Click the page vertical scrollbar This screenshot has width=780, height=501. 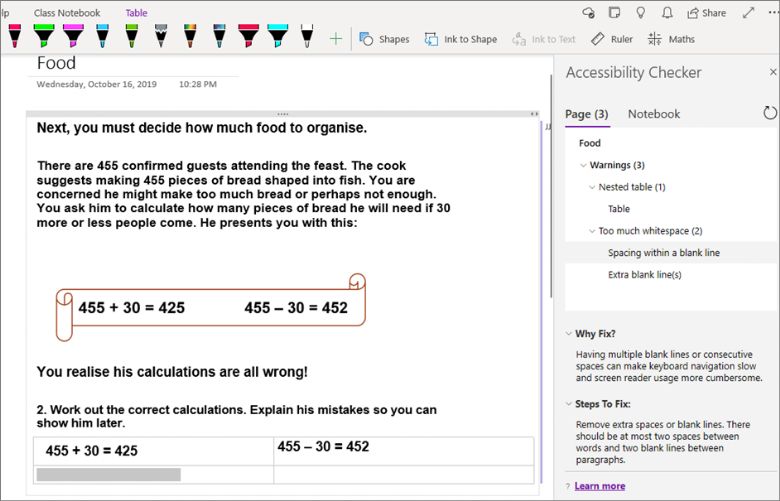click(551, 186)
